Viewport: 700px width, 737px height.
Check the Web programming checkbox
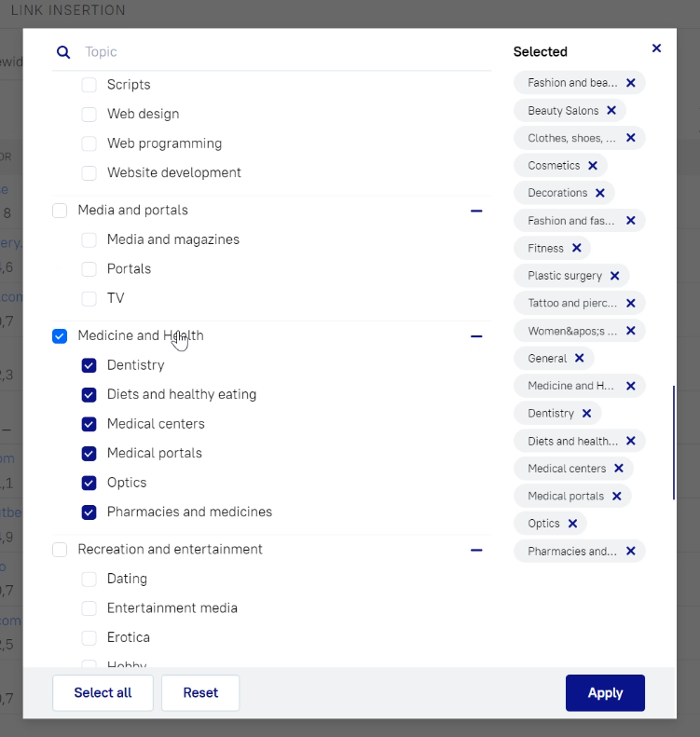tap(89, 143)
